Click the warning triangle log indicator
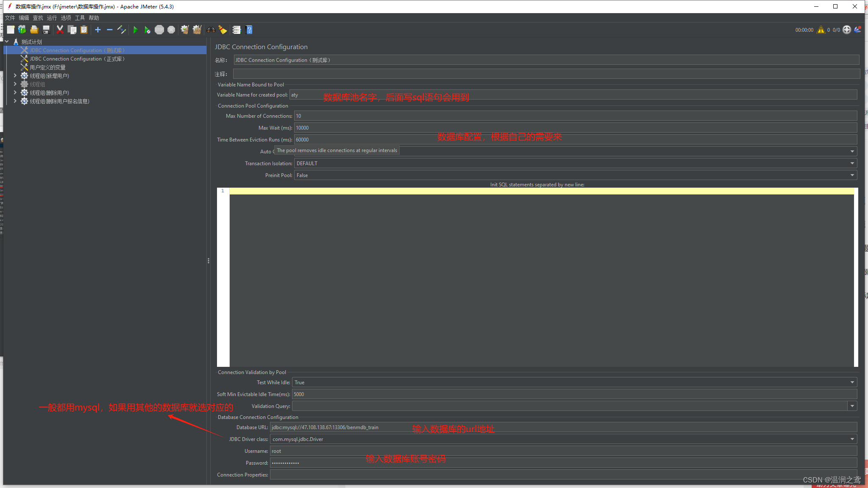The image size is (868, 488). (x=821, y=30)
